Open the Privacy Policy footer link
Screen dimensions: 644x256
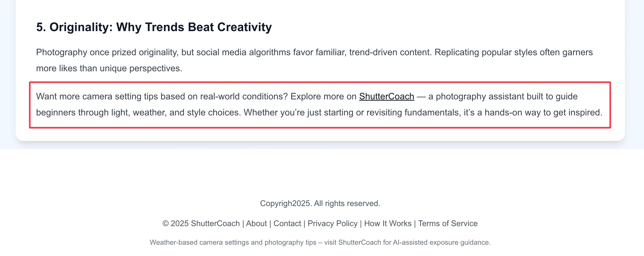click(x=333, y=223)
